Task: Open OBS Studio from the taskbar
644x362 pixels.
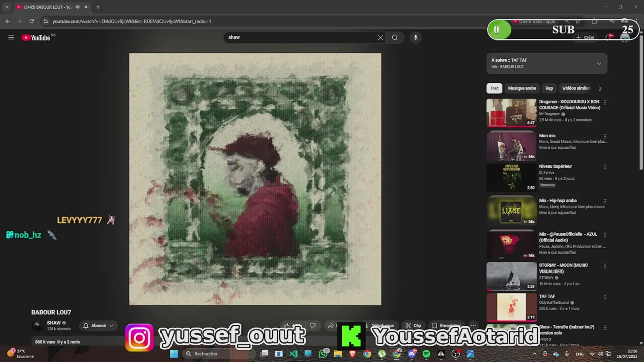Action: coord(456,354)
